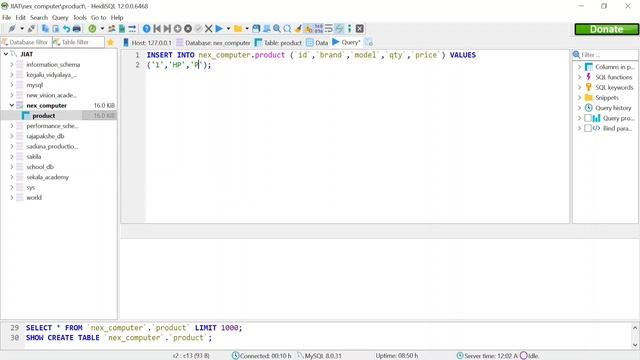Open the Search menu
The height and width of the screenshot is (360, 640).
pos(39,18)
